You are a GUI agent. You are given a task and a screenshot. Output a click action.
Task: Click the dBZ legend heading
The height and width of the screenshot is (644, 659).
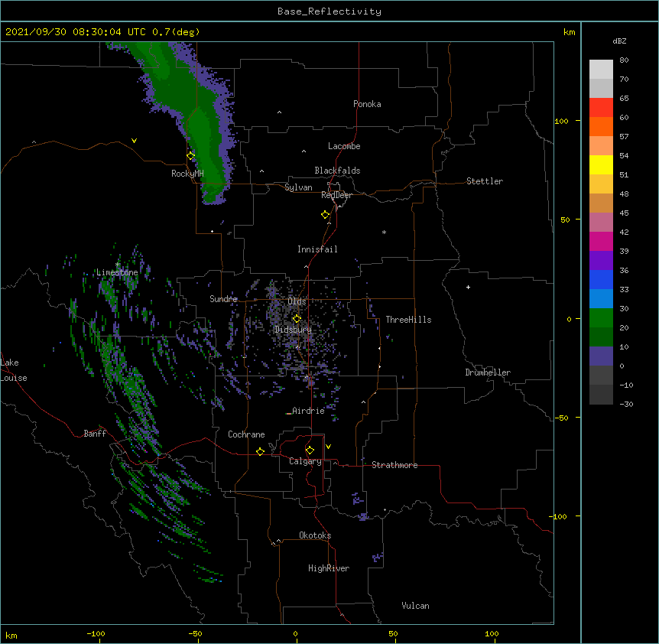tap(619, 41)
